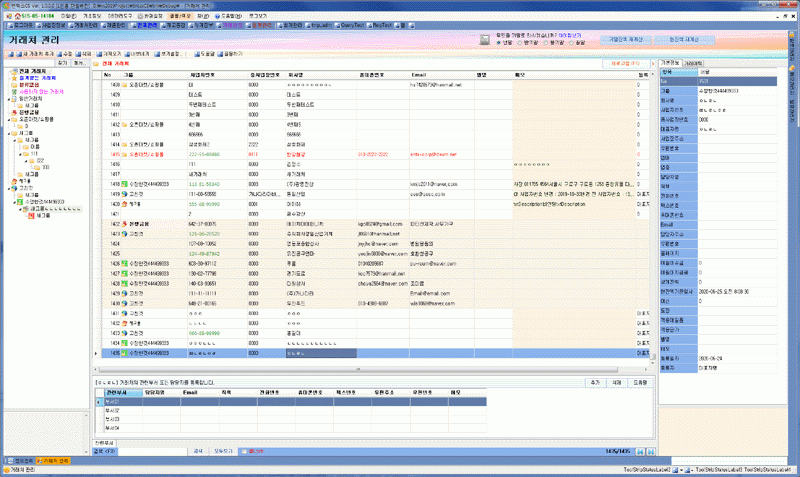Switch to the 기본정보 tab in right panel

pyautogui.click(x=670, y=63)
